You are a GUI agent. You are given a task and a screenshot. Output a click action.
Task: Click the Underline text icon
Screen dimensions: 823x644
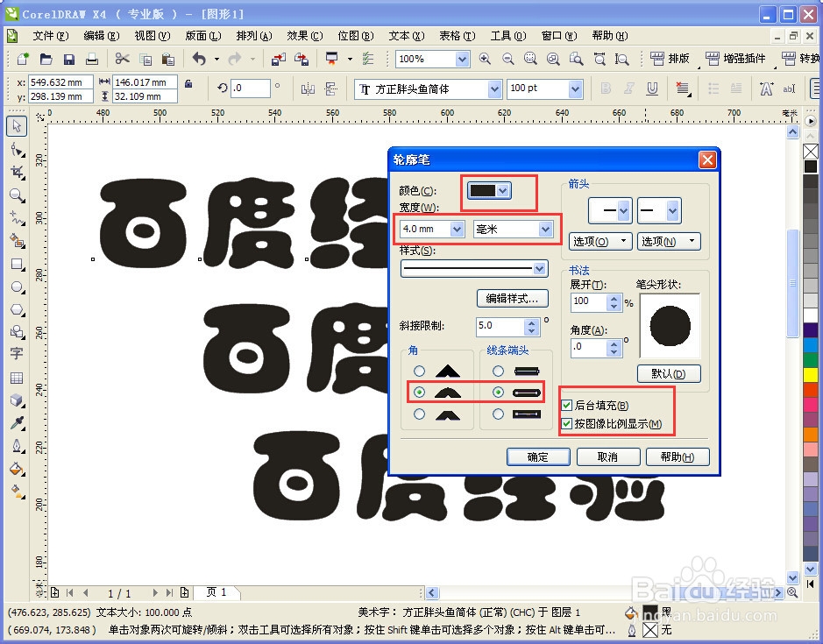(652, 88)
